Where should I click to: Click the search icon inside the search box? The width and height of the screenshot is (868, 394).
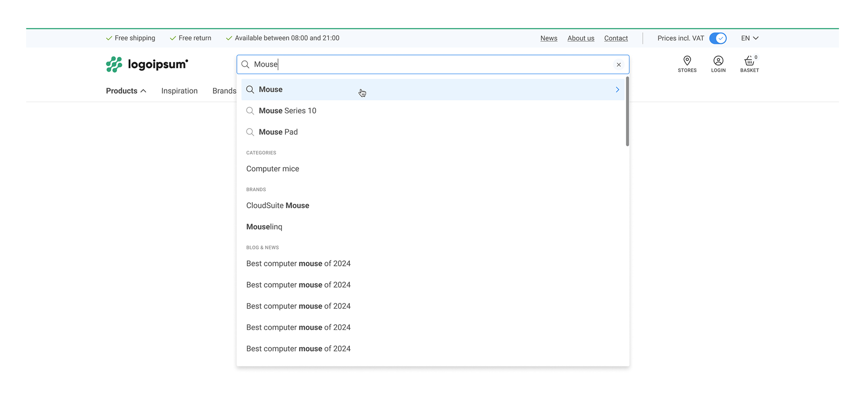[x=246, y=65]
